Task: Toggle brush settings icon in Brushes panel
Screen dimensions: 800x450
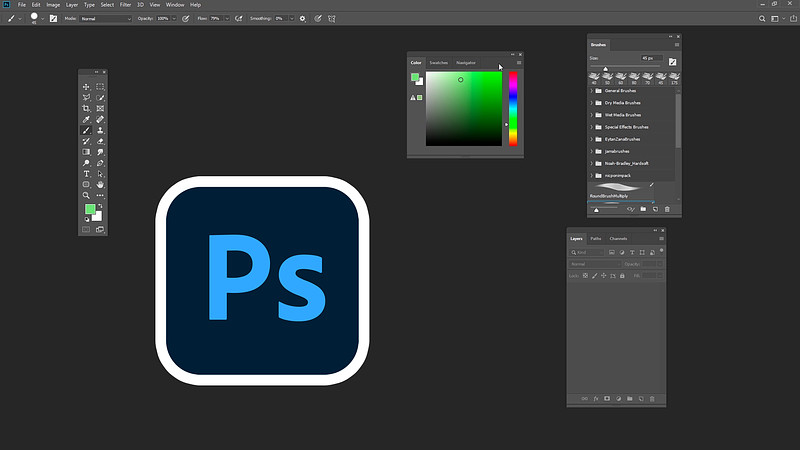Action: (x=672, y=62)
